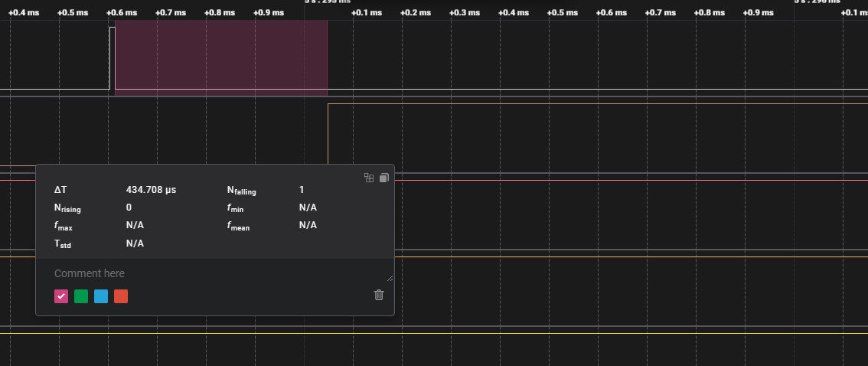Viewport: 868px width, 366px height.
Task: Click the T std metric value
Action: point(135,243)
